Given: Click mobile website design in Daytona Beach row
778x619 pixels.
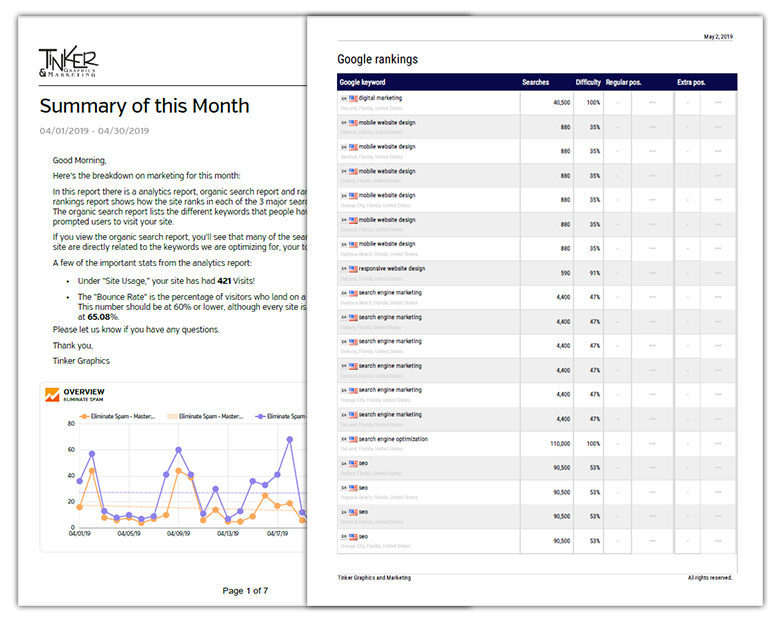Looking at the screenshot, I should coord(387,244).
